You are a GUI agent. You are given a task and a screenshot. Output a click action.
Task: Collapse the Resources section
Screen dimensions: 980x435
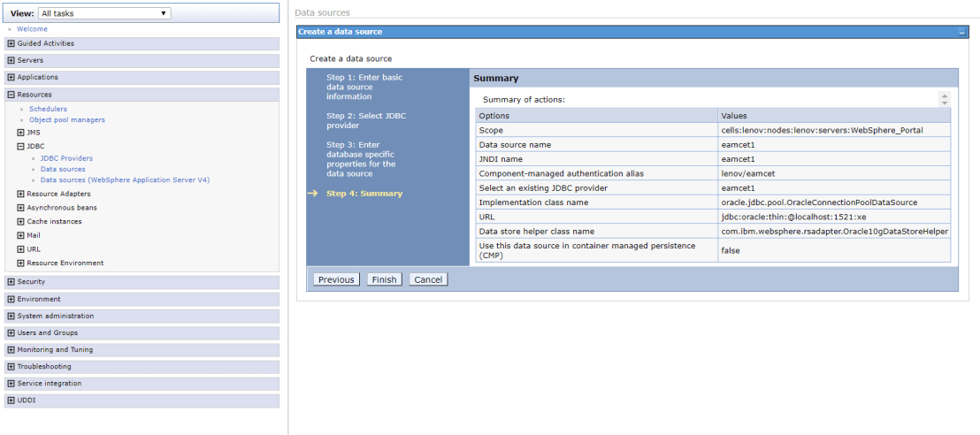click(11, 95)
